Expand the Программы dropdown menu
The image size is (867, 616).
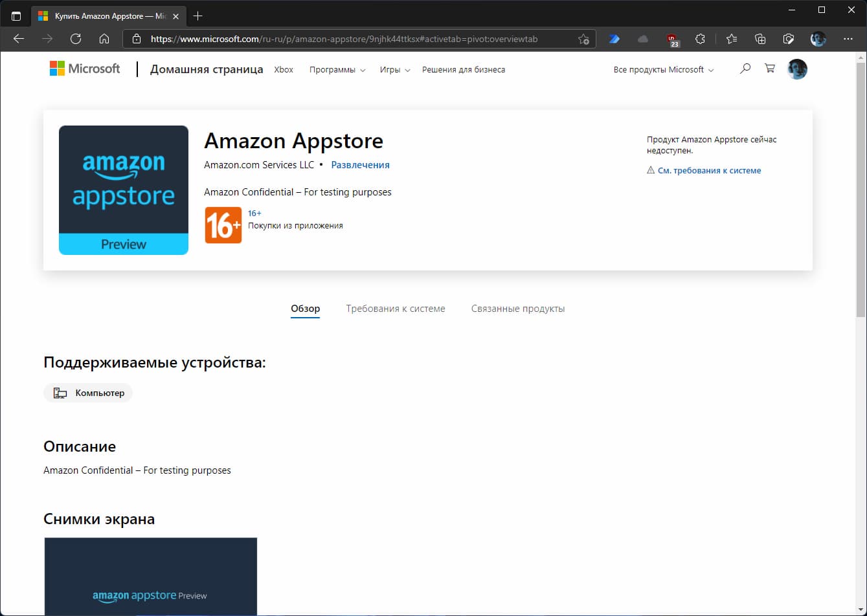click(x=337, y=69)
